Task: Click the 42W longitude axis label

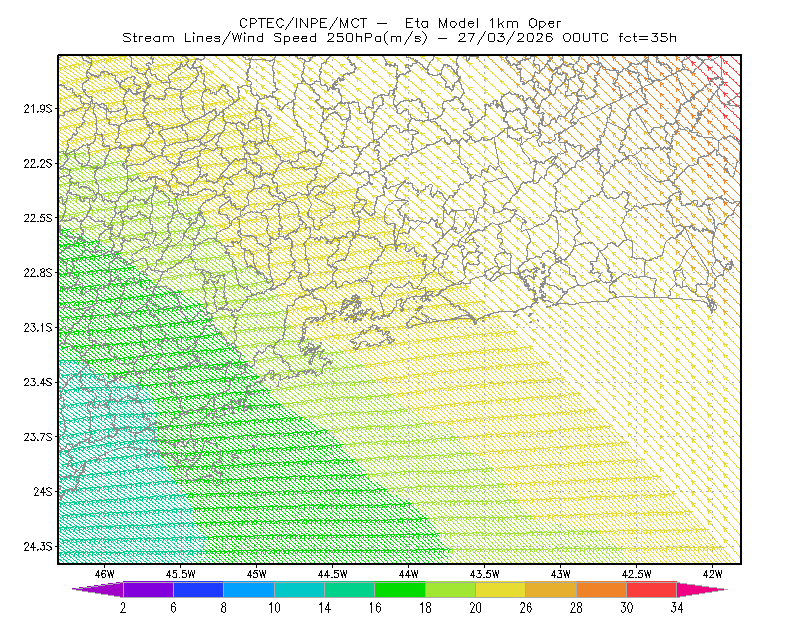Action: (712, 574)
